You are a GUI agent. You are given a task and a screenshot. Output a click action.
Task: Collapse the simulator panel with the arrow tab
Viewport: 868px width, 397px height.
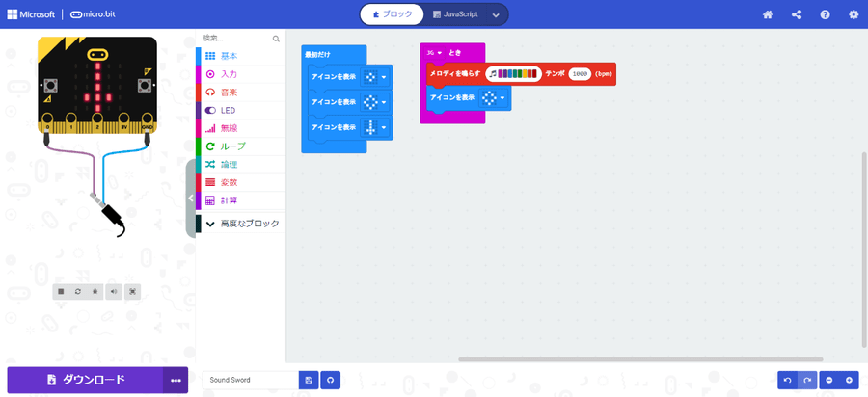click(x=190, y=198)
